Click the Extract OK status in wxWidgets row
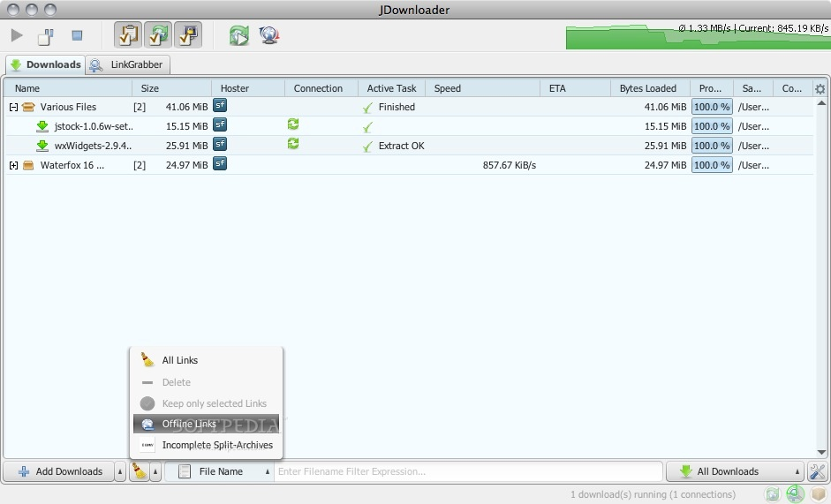This screenshot has height=504, width=831. click(x=401, y=146)
